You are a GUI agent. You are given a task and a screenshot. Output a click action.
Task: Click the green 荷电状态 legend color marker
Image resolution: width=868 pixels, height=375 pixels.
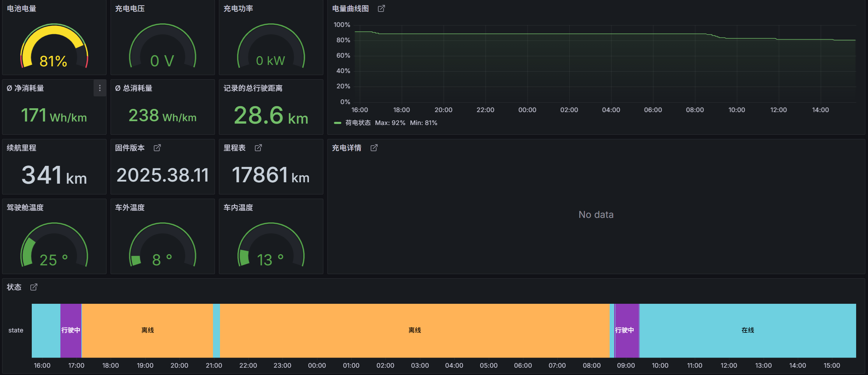pyautogui.click(x=337, y=123)
